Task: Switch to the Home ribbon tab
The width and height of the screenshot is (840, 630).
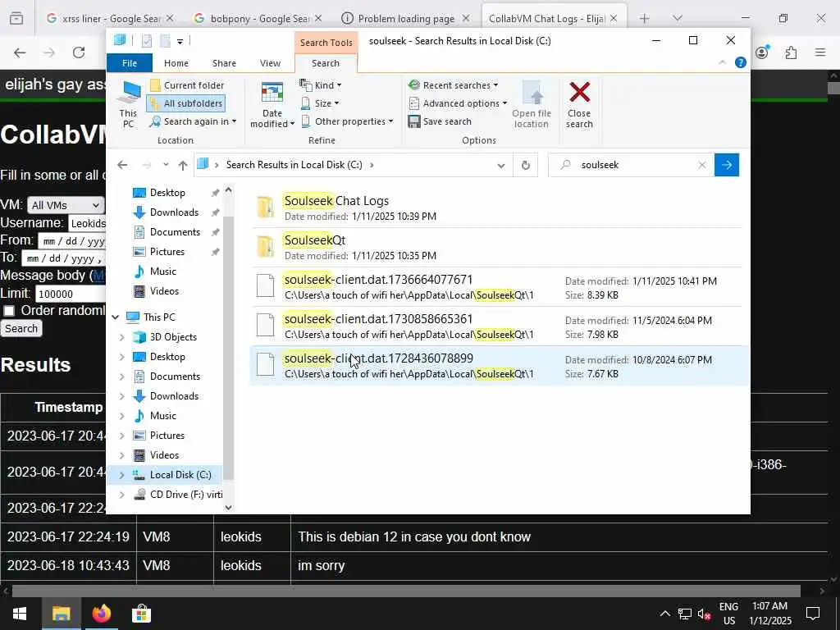Action: pos(176,63)
